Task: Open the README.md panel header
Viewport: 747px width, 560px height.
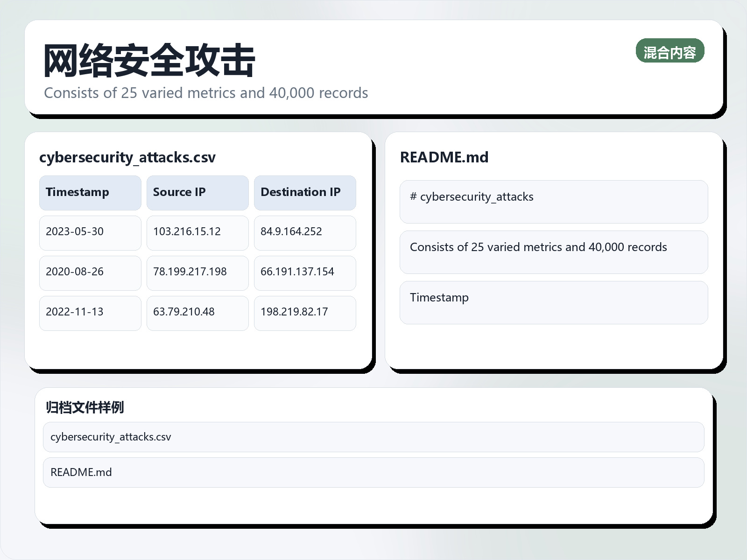Action: [x=444, y=157]
